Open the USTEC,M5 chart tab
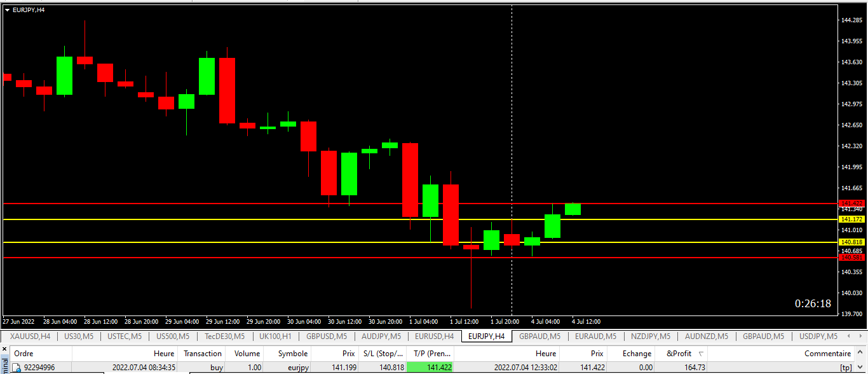Screen dimensions: 868x374 tap(125, 336)
